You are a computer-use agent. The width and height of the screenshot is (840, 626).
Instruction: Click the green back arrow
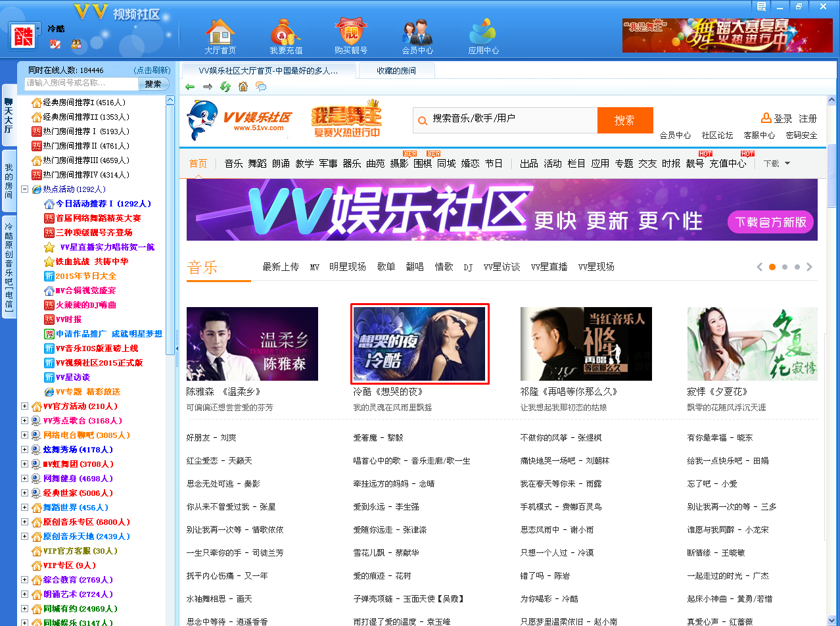(x=190, y=87)
